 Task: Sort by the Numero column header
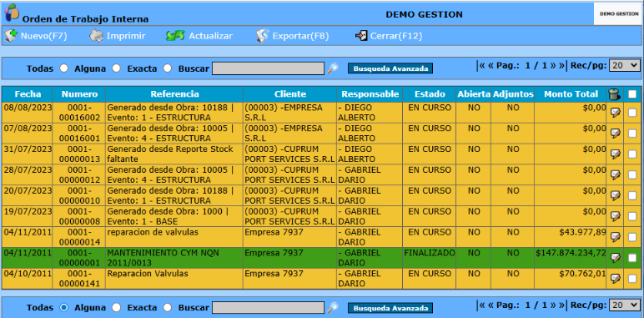pyautogui.click(x=80, y=94)
